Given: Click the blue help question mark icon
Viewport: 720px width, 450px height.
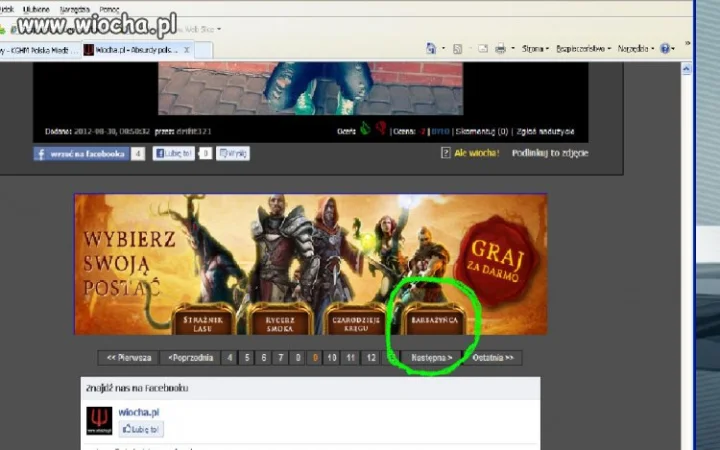Looking at the screenshot, I should 664,48.
